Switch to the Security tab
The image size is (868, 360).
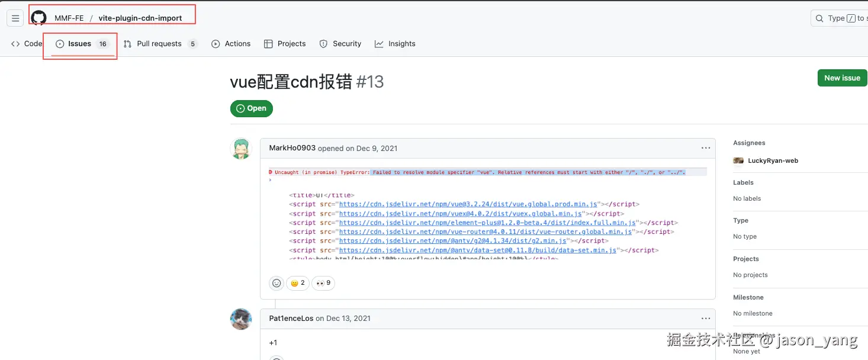[x=340, y=44]
